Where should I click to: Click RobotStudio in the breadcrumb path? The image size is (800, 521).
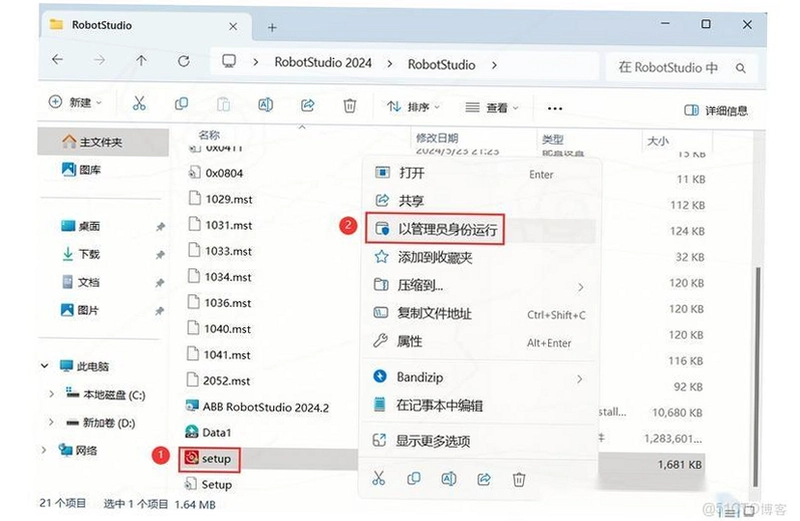(x=441, y=65)
